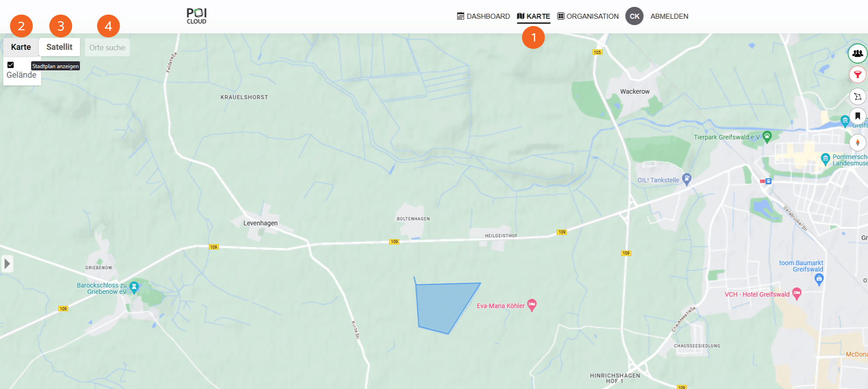Open the groups (people) map tool
868x389 pixels.
click(x=857, y=53)
